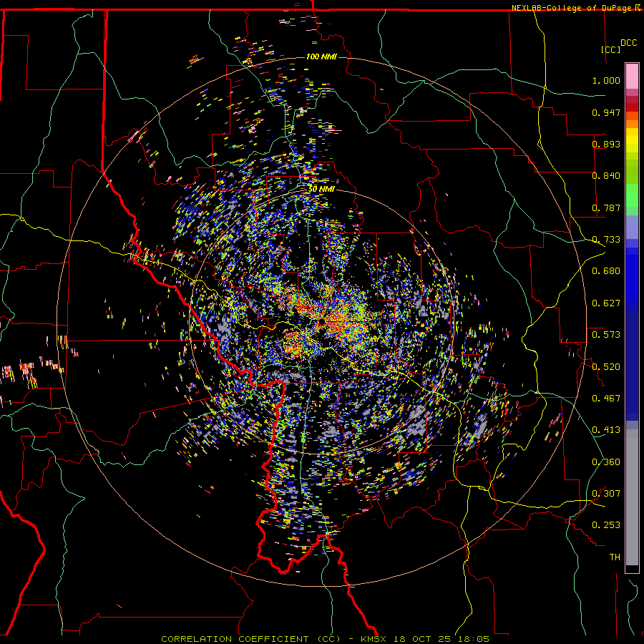Click the 0.680 scale value
The height and width of the screenshot is (644, 644).
pyautogui.click(x=606, y=271)
